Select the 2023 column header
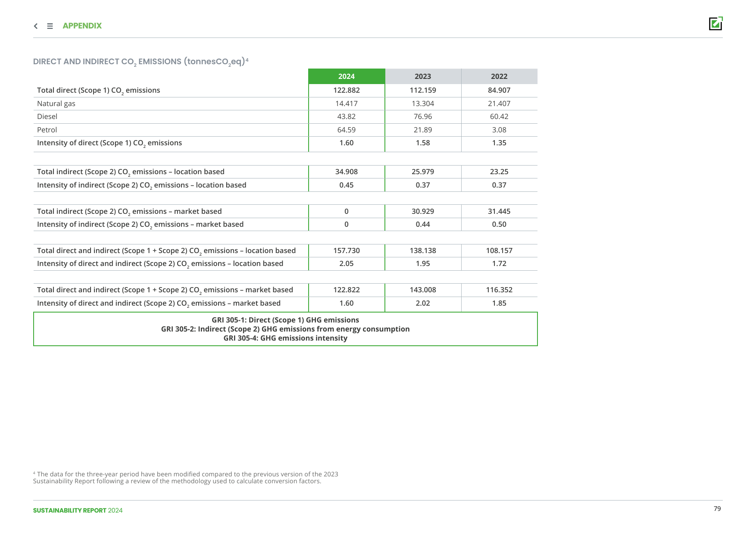The height and width of the screenshot is (535, 756). click(x=423, y=76)
